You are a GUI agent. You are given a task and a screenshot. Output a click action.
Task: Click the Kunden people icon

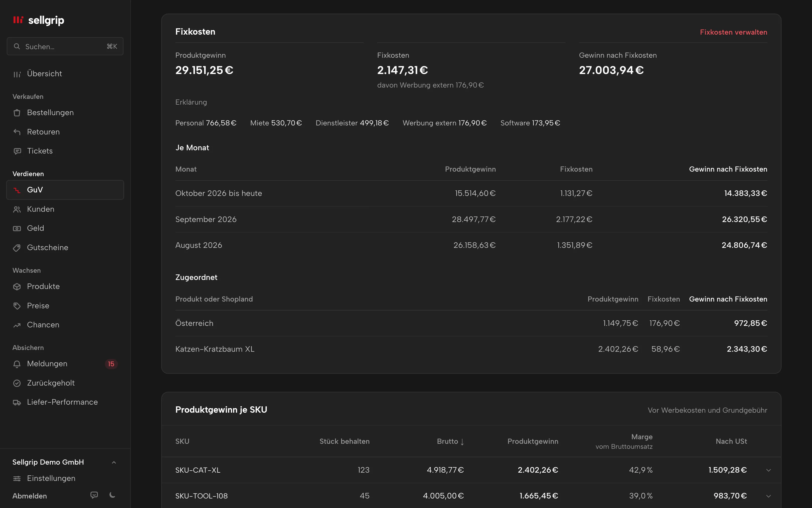(17, 209)
